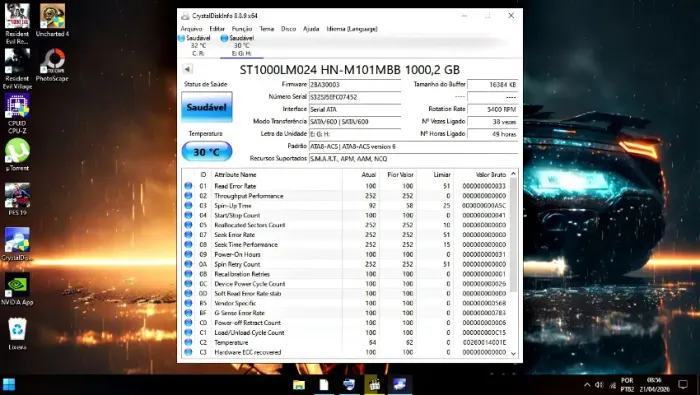Screen dimensions: 700x395
Task: Click the status circle for G-Sense Error Rate
Action: coord(188,313)
